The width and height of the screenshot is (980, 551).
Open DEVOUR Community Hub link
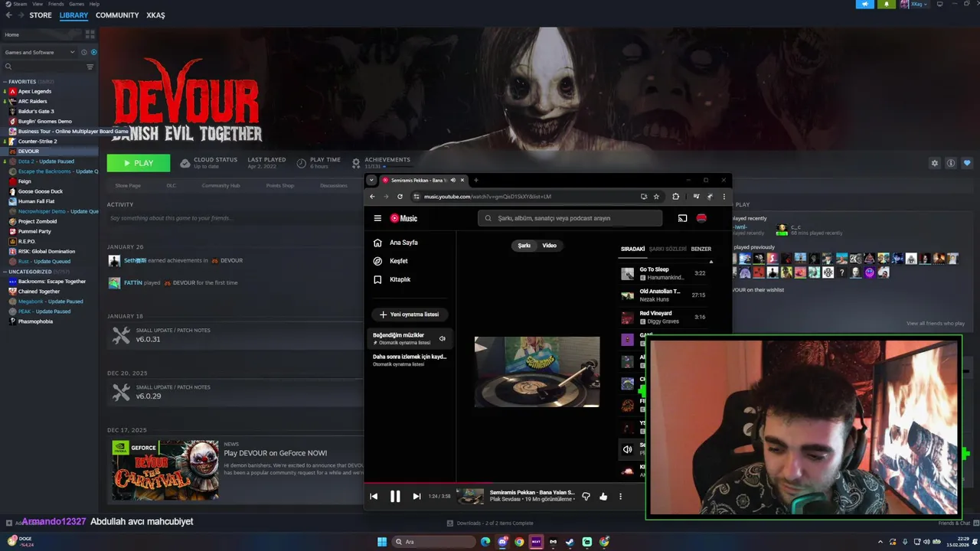[x=220, y=186]
